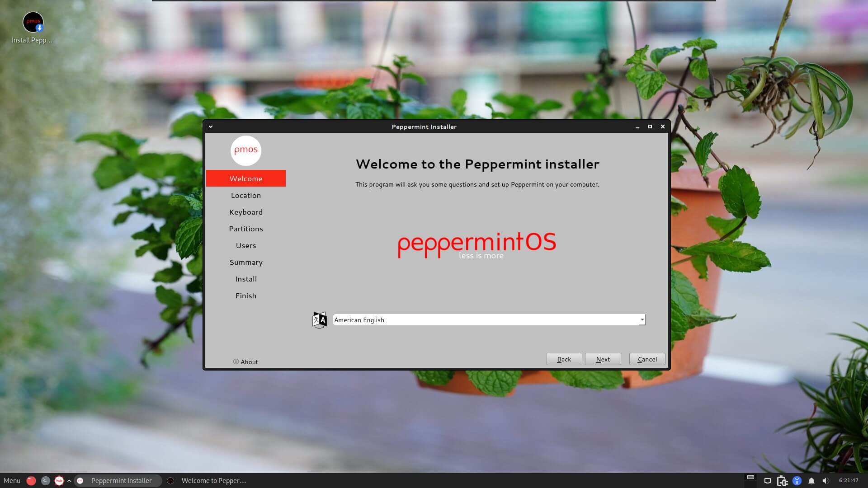The width and height of the screenshot is (868, 488).
Task: Click the taskbar clock showing 6:21:47
Action: tap(848, 480)
